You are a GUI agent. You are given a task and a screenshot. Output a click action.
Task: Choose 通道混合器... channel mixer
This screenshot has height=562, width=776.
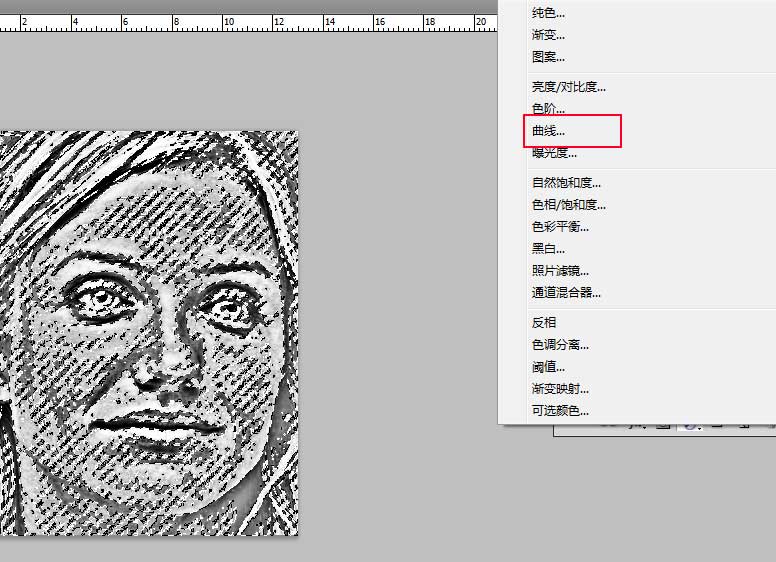tap(566, 293)
